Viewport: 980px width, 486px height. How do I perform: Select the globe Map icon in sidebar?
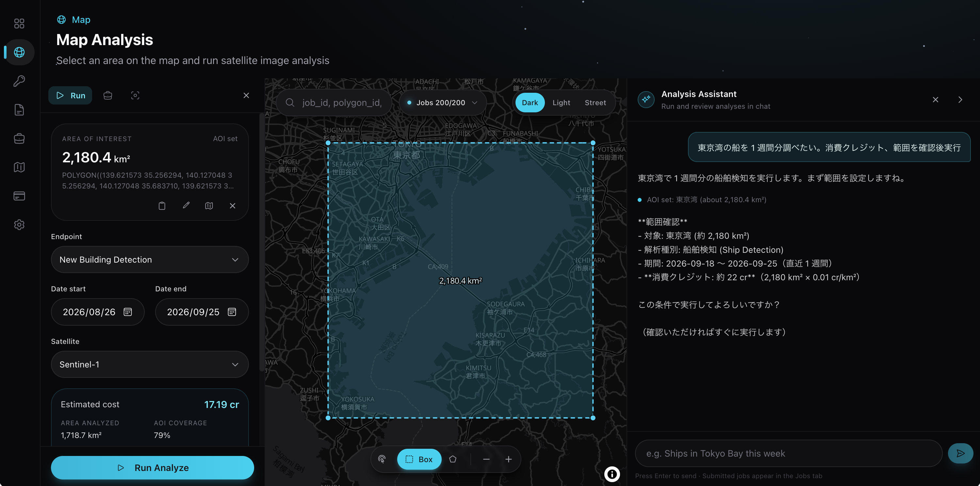pyautogui.click(x=19, y=52)
